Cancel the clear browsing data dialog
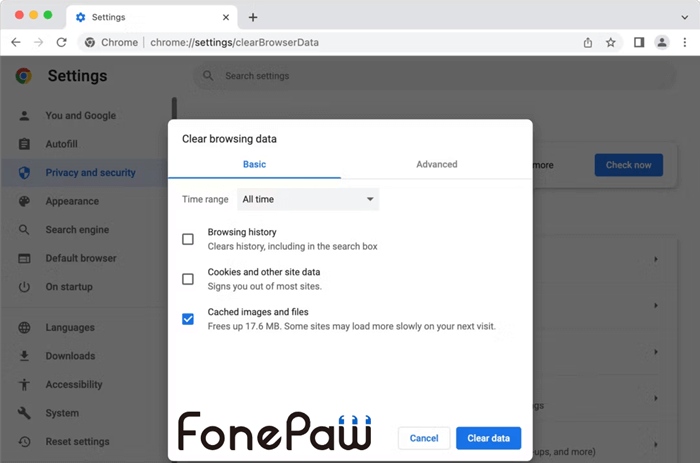This screenshot has height=463, width=700. click(x=424, y=438)
